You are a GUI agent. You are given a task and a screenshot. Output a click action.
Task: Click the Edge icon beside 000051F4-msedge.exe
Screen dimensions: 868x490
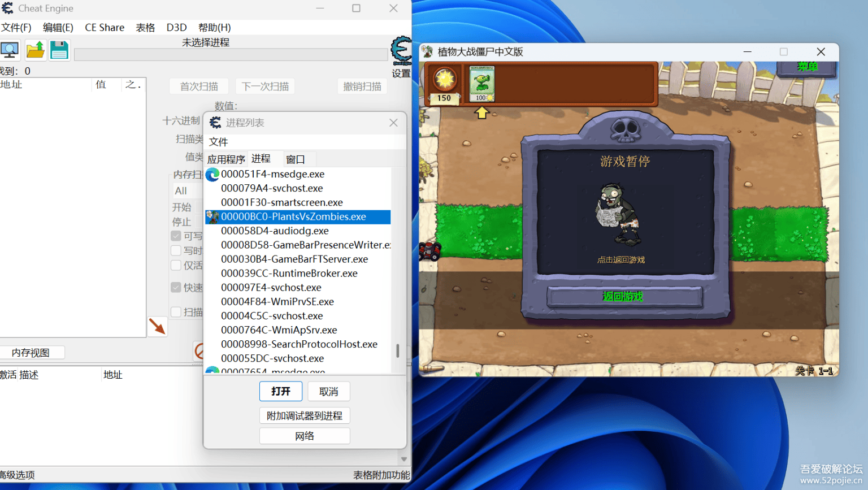click(x=212, y=175)
